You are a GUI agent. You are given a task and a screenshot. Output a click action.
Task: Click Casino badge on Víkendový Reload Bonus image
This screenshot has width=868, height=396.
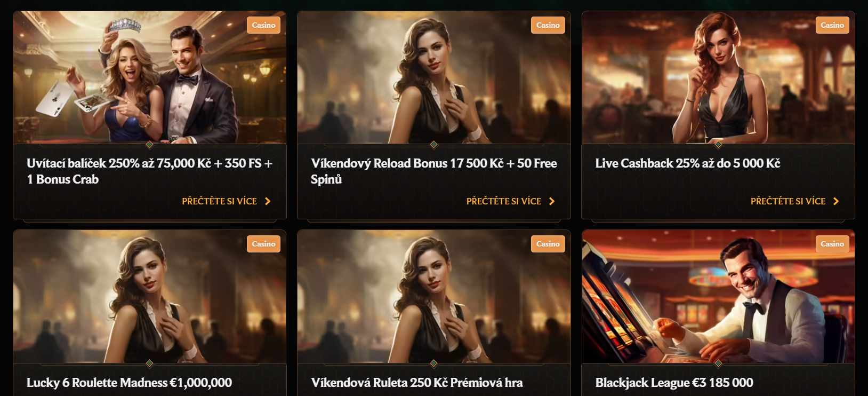pos(548,25)
